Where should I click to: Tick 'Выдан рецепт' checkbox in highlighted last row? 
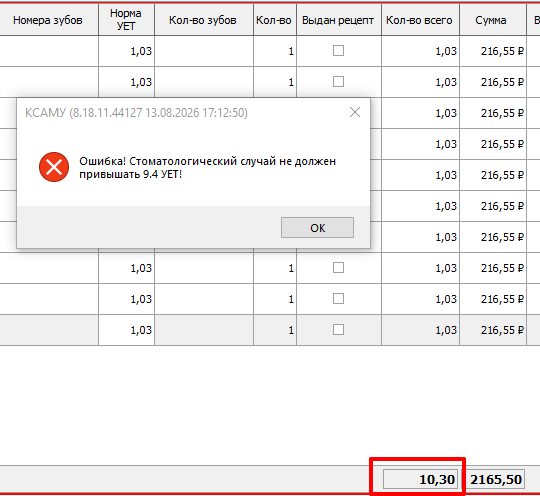tap(338, 330)
